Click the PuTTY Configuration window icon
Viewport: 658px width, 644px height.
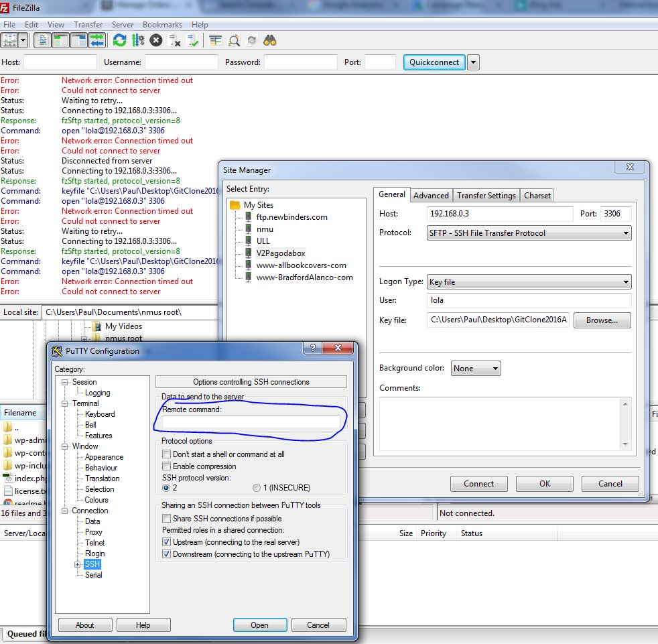coord(57,351)
